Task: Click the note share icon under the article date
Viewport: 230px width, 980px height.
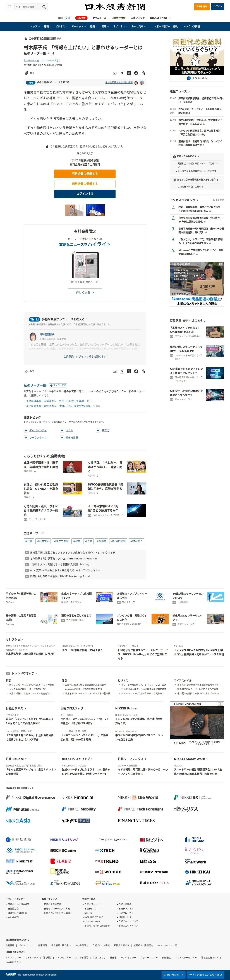Action: [x=122, y=73]
